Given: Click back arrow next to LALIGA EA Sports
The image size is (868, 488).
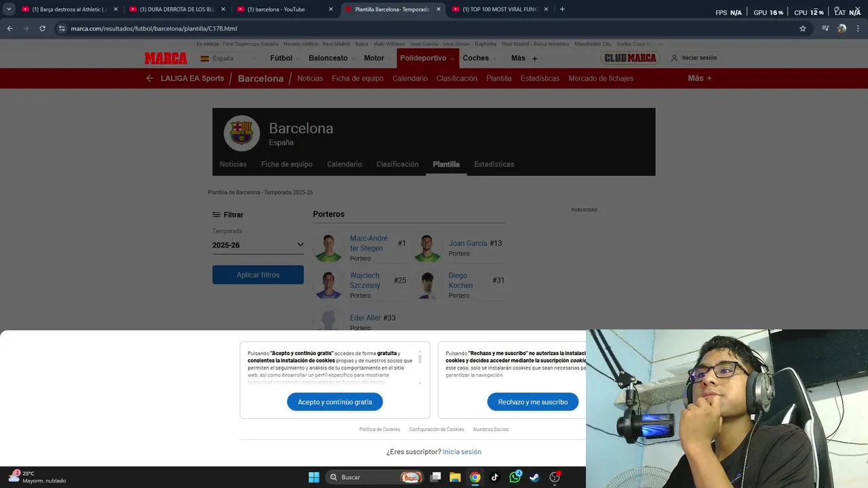Looking at the screenshot, I should tap(150, 79).
